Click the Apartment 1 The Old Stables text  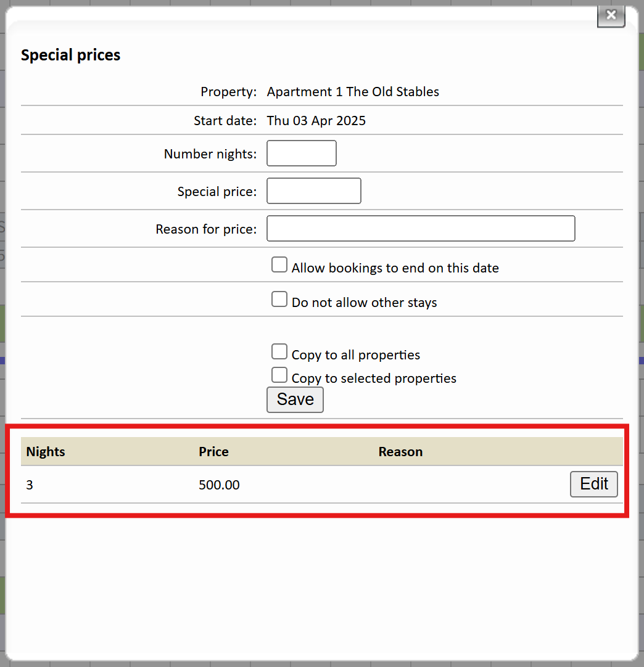tap(353, 92)
